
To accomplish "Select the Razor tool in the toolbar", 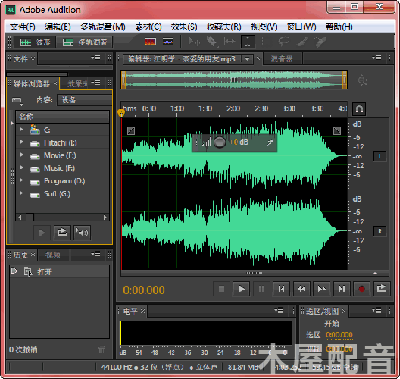I will tap(212, 42).
